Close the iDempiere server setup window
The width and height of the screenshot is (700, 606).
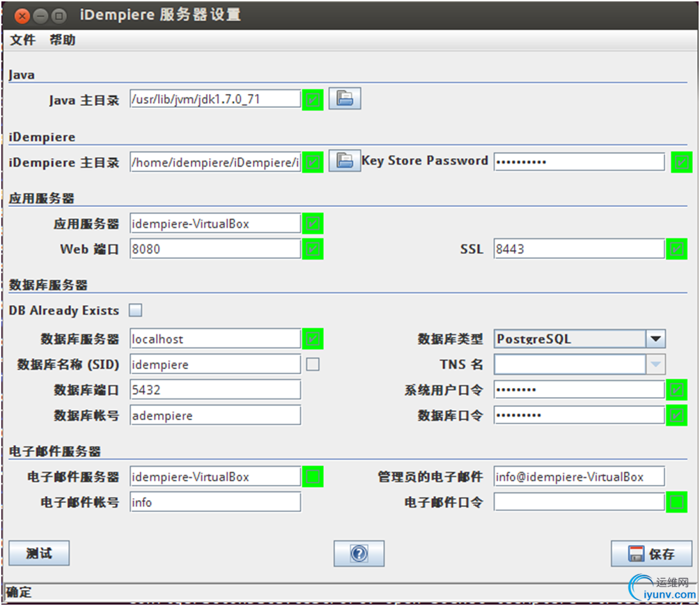[x=22, y=17]
